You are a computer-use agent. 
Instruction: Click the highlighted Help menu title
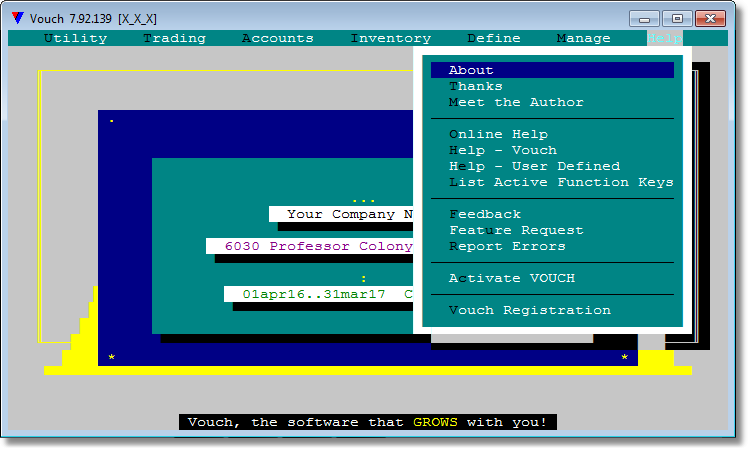tap(665, 38)
